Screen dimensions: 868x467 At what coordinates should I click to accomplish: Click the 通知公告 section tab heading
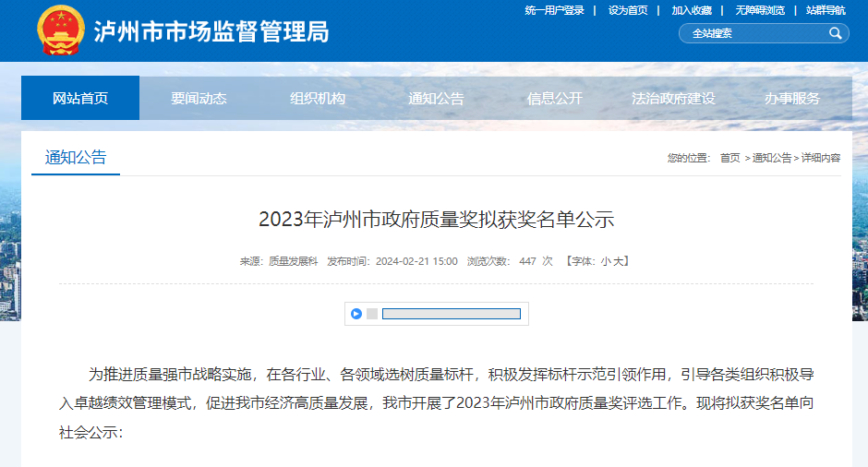76,158
